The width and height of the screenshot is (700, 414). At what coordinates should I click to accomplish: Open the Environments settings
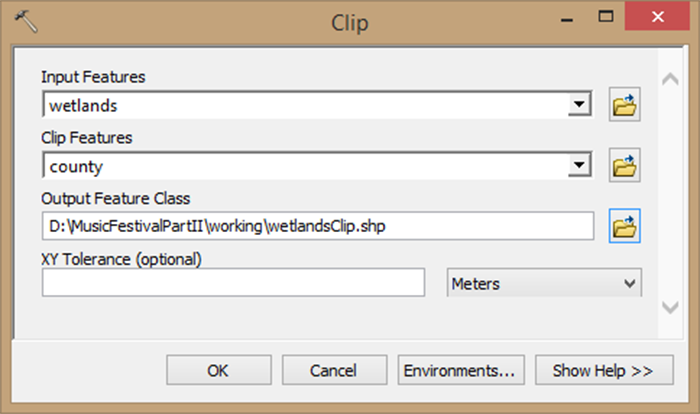459,370
